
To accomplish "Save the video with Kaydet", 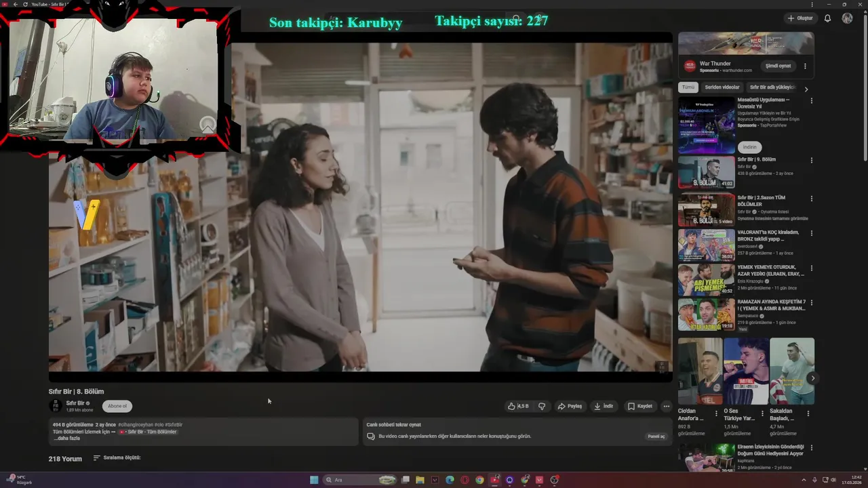I will coord(640,406).
